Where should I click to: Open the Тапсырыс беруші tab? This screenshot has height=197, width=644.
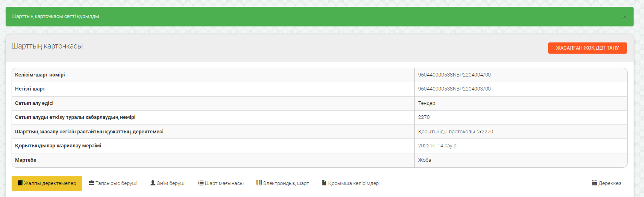(x=116, y=183)
